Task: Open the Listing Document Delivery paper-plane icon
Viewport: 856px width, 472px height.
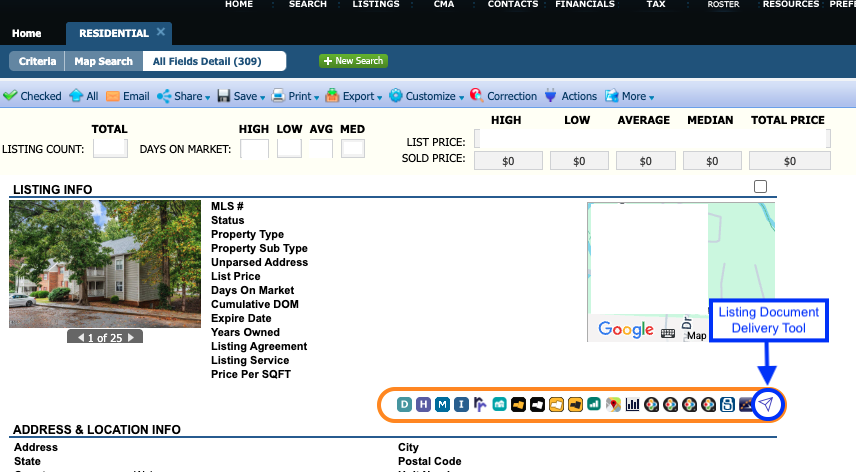Action: (767, 404)
